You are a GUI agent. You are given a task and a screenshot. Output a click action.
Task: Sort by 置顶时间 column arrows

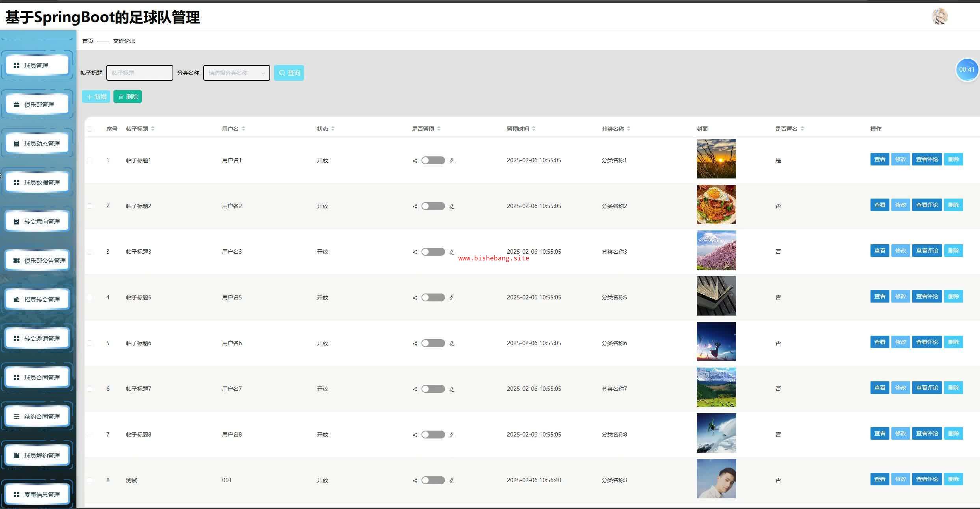click(534, 129)
